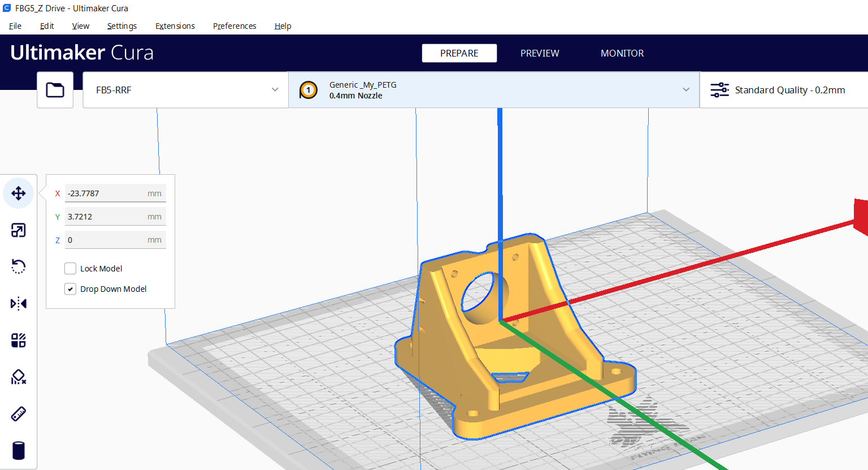Open the print settings panel icon
Screen dimensions: 868x470
coord(719,89)
